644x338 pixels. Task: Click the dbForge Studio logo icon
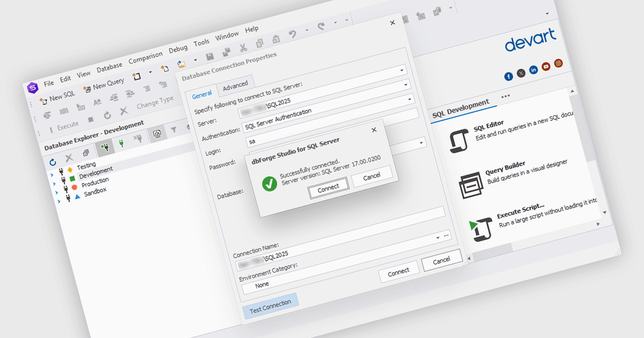coord(33,87)
